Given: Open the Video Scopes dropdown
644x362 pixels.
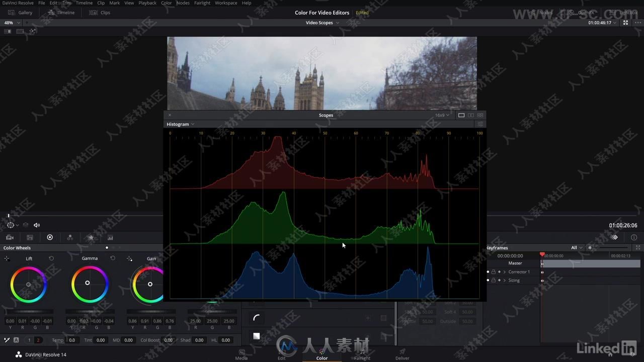Looking at the screenshot, I should click(322, 23).
